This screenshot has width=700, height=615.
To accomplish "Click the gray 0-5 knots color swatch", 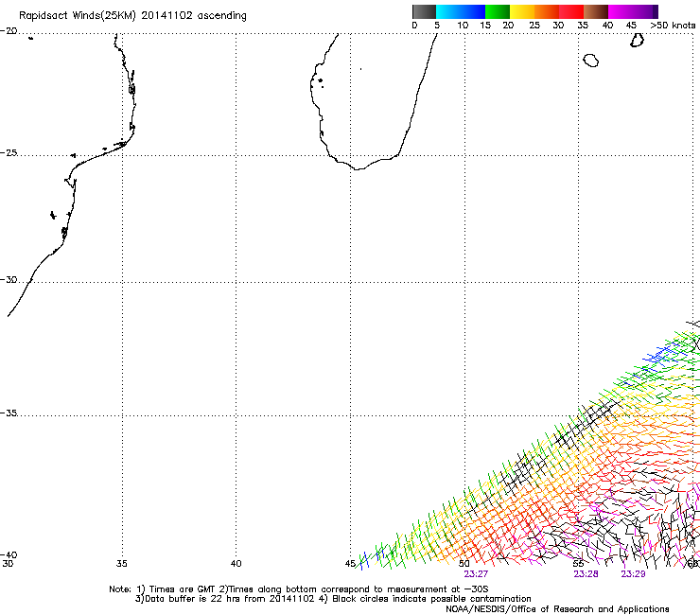I will [424, 11].
